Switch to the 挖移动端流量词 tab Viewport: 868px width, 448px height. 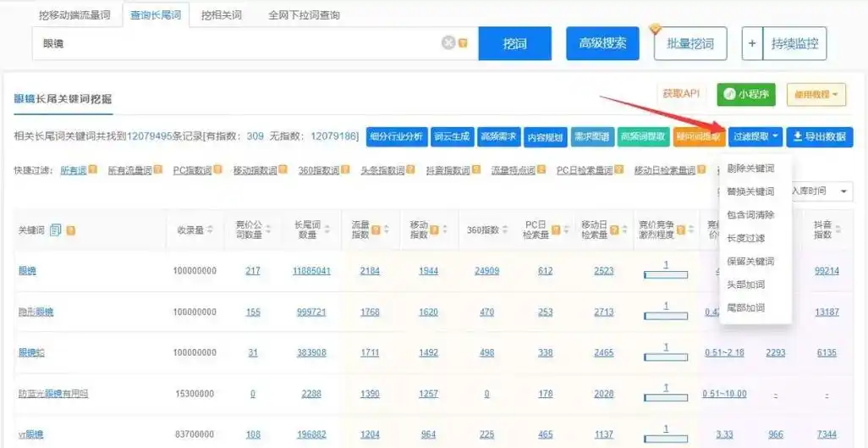tap(74, 15)
